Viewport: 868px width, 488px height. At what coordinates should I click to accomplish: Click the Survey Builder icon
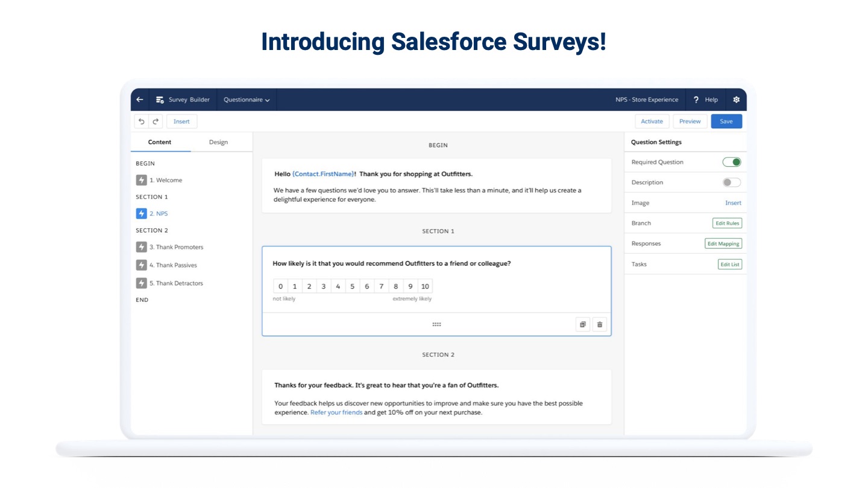(x=160, y=100)
